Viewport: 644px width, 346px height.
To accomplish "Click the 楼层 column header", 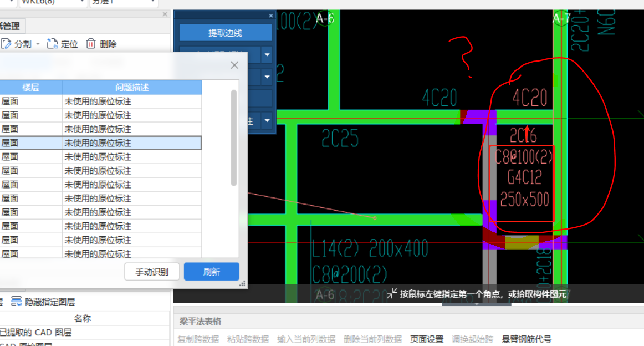I will point(31,87).
